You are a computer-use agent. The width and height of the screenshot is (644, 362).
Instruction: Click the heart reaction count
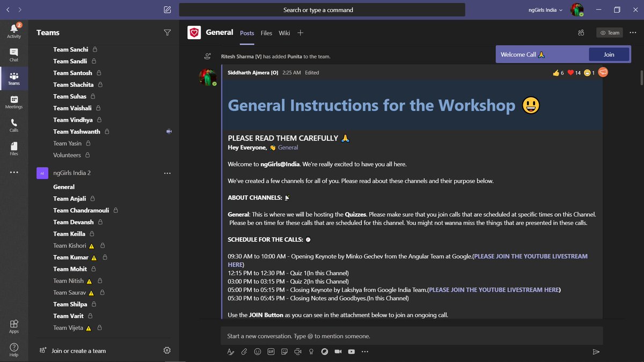(574, 72)
